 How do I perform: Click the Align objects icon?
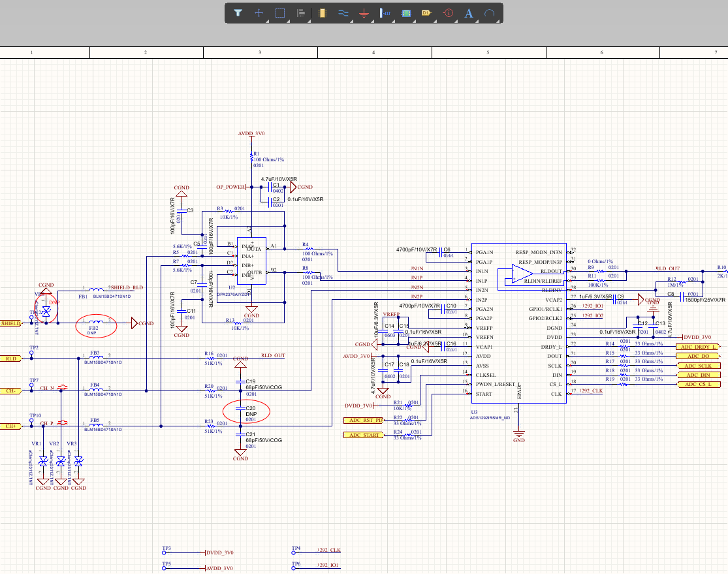(301, 12)
